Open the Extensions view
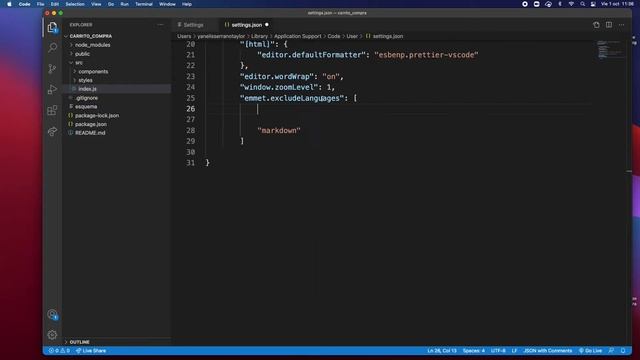Screen dimensions: 640x360 click(x=52, y=110)
